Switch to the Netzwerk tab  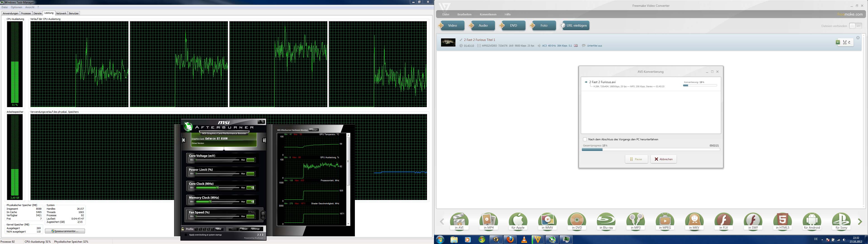tap(61, 14)
